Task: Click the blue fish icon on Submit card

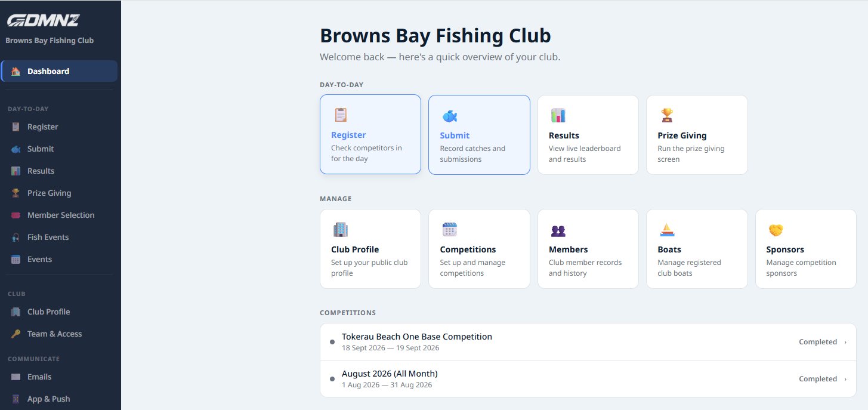Action: click(x=449, y=116)
